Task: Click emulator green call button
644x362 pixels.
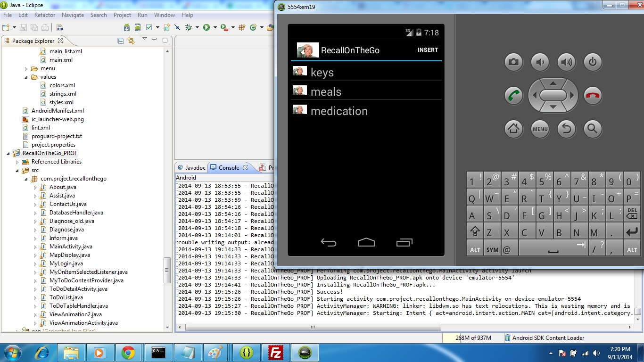Action: pyautogui.click(x=513, y=95)
